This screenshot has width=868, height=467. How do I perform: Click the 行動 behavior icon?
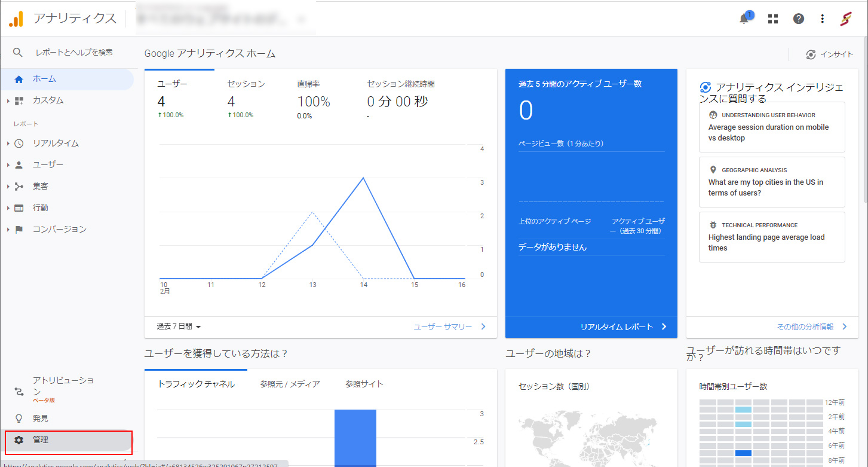[x=19, y=208]
